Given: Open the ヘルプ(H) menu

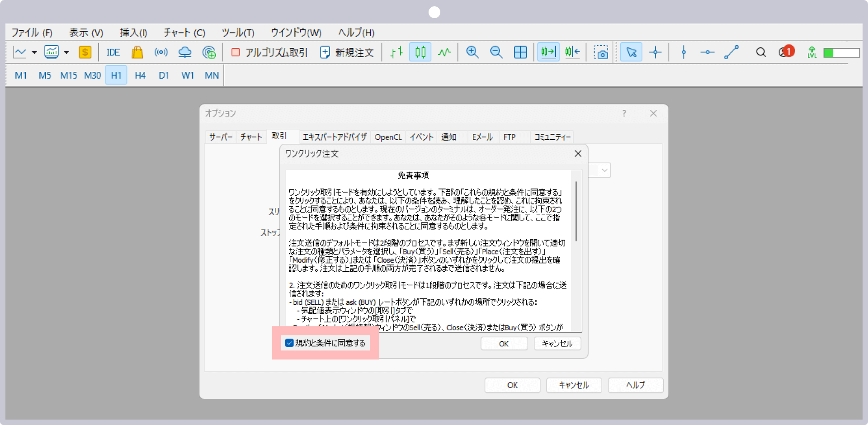Looking at the screenshot, I should click(x=356, y=33).
